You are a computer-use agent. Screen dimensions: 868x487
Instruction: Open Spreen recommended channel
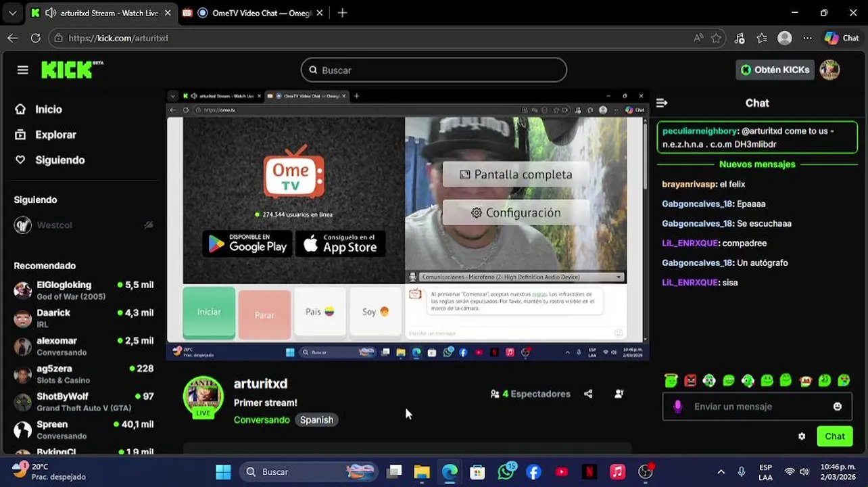tap(84, 429)
